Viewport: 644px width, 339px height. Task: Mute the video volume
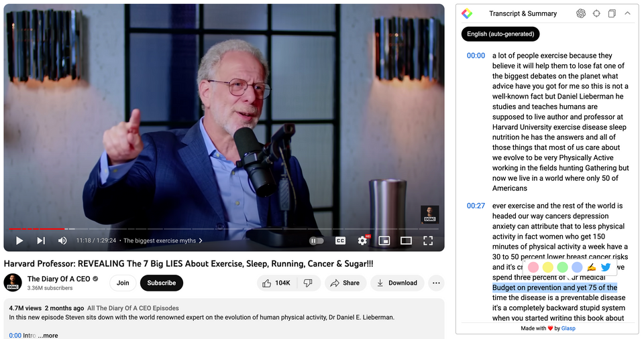(62, 241)
